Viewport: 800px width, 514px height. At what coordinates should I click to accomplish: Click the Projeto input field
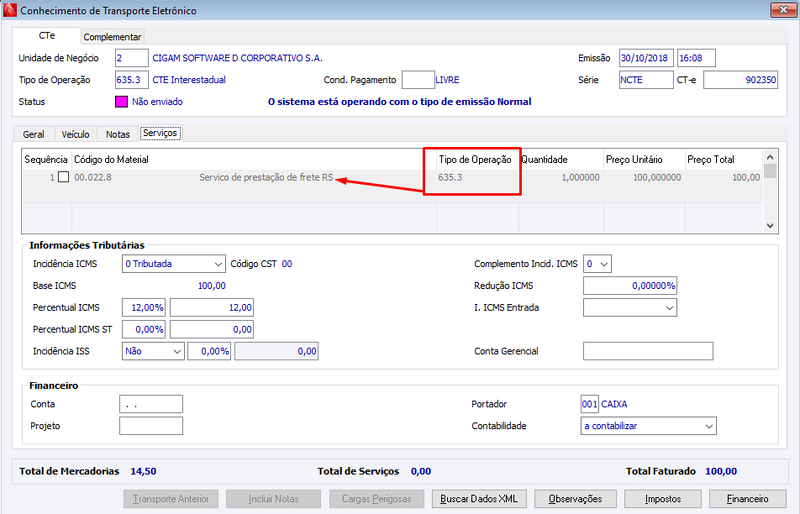coord(151,426)
